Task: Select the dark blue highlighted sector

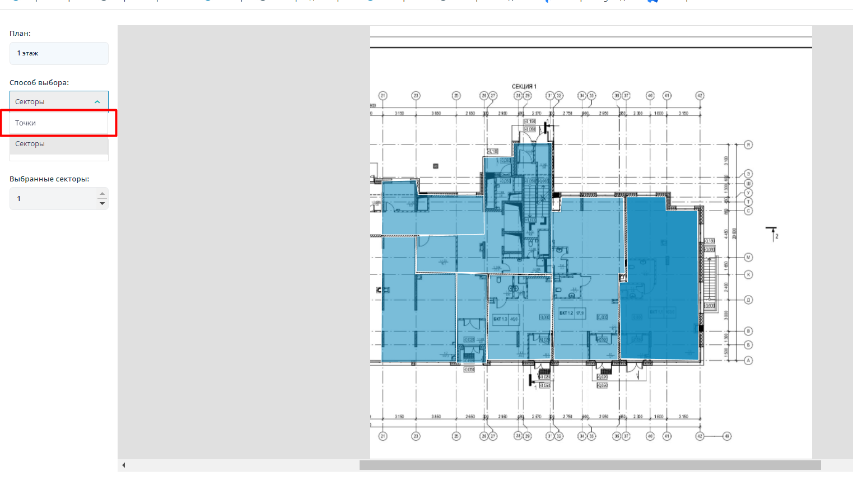Action: [x=661, y=280]
